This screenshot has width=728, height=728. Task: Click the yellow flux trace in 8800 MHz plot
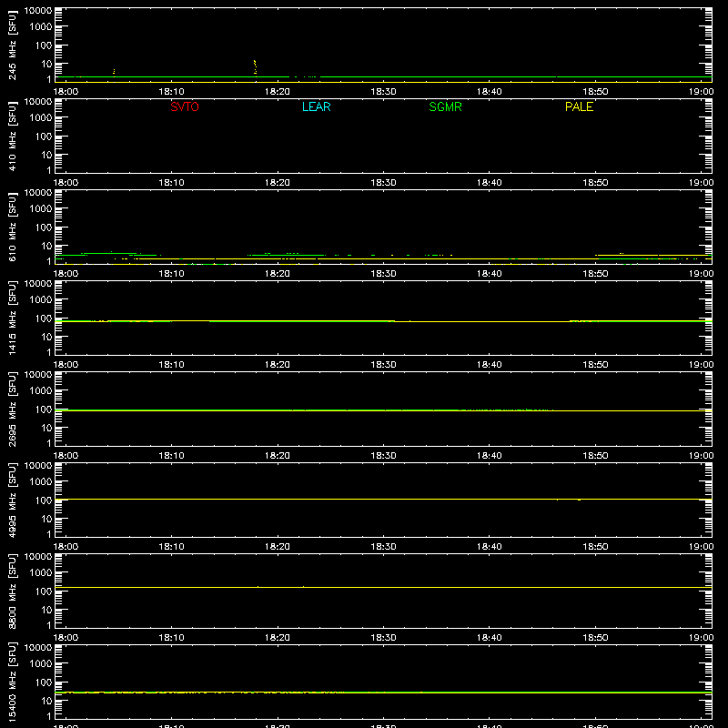coord(383,587)
